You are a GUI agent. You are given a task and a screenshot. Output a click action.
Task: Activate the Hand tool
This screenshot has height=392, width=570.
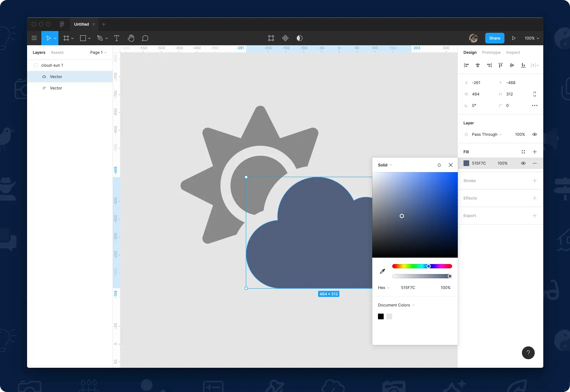(x=131, y=38)
